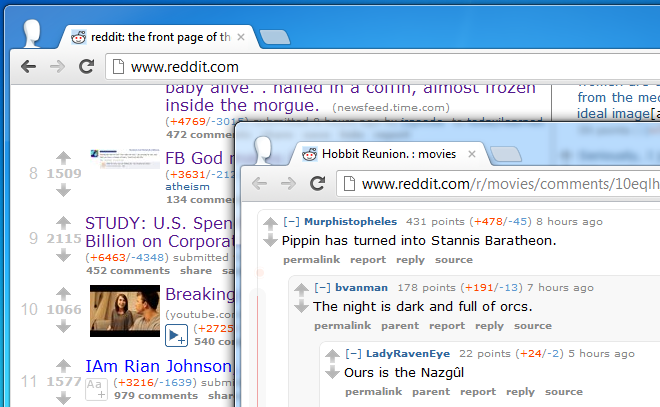Go back in the Hobbit Reunion window
The width and height of the screenshot is (660, 407).
click(x=259, y=184)
